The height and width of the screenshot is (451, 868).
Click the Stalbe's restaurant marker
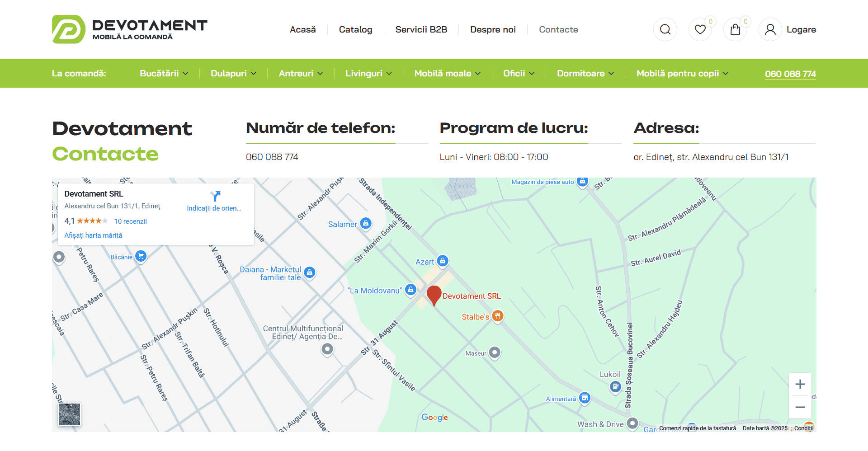pyautogui.click(x=497, y=316)
